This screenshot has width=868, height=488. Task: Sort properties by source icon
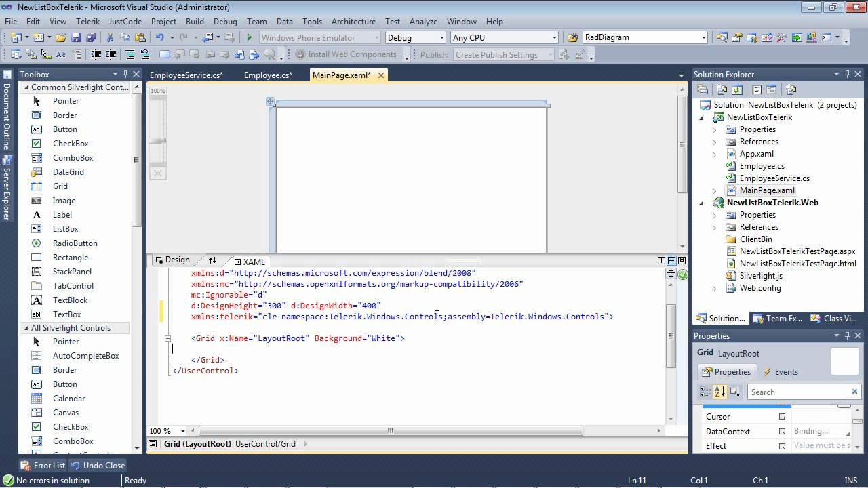coord(734,392)
